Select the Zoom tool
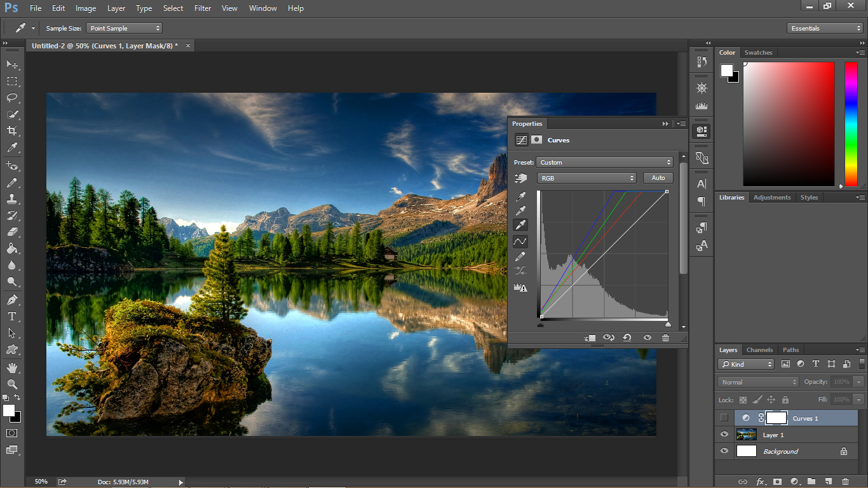Image resolution: width=868 pixels, height=488 pixels. click(12, 384)
